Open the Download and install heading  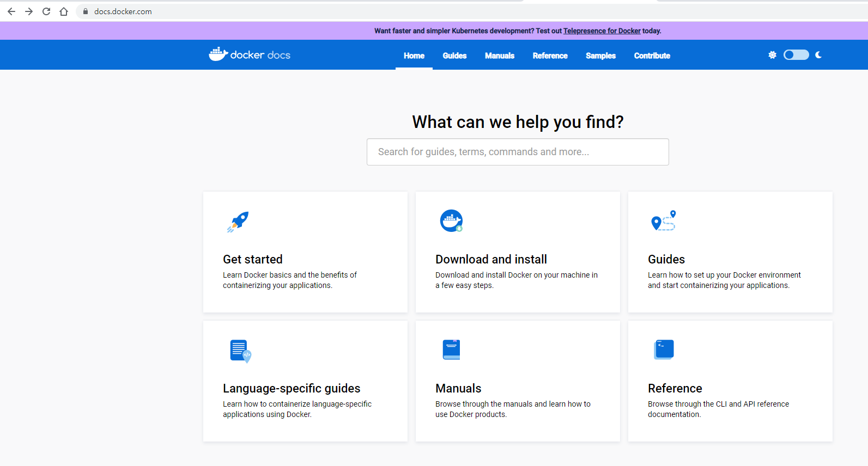click(x=491, y=259)
